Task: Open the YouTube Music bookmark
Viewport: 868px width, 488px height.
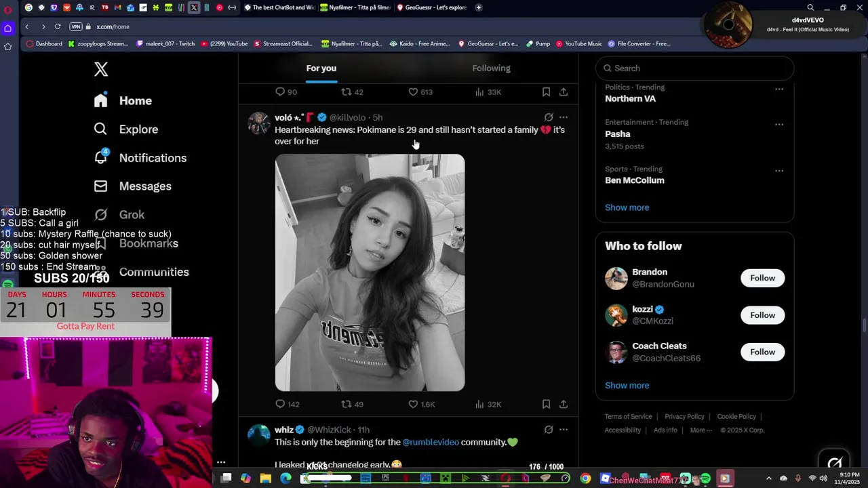Action: pos(578,43)
